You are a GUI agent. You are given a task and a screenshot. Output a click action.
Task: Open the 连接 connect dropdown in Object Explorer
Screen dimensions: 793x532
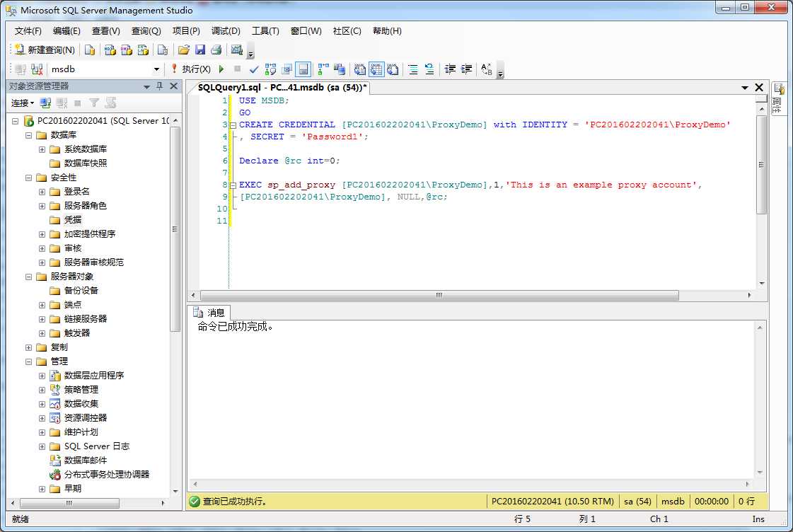pos(22,103)
